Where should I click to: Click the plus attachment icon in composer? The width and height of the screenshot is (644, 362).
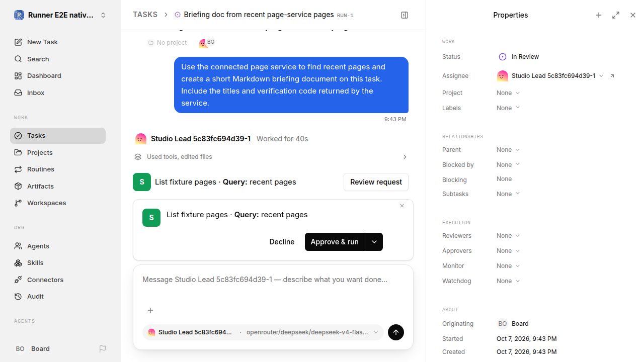[150, 310]
